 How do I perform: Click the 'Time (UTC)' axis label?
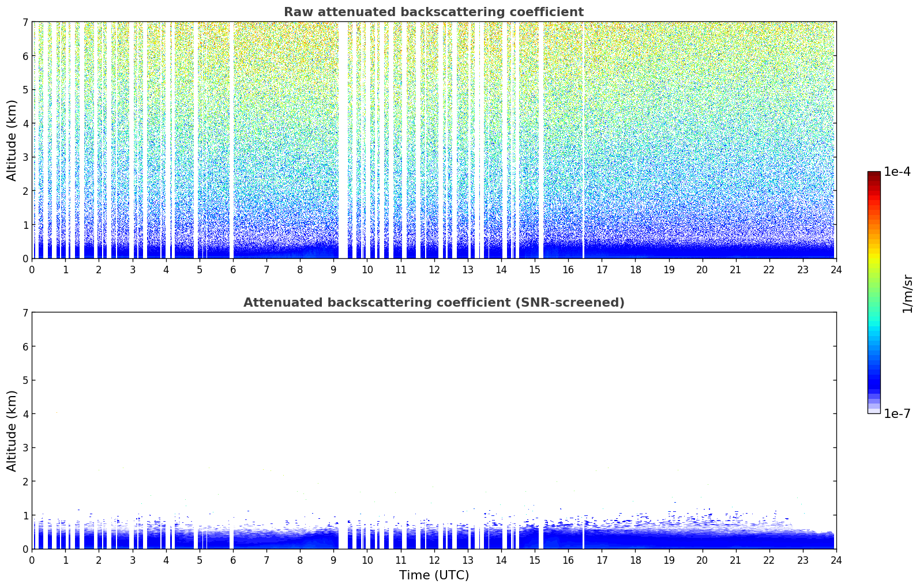434,575
